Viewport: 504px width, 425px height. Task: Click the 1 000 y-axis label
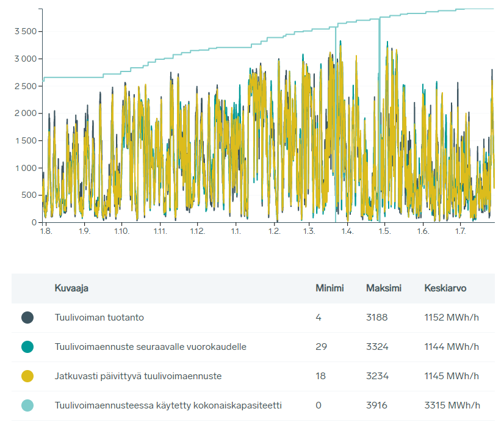pyautogui.click(x=25, y=169)
